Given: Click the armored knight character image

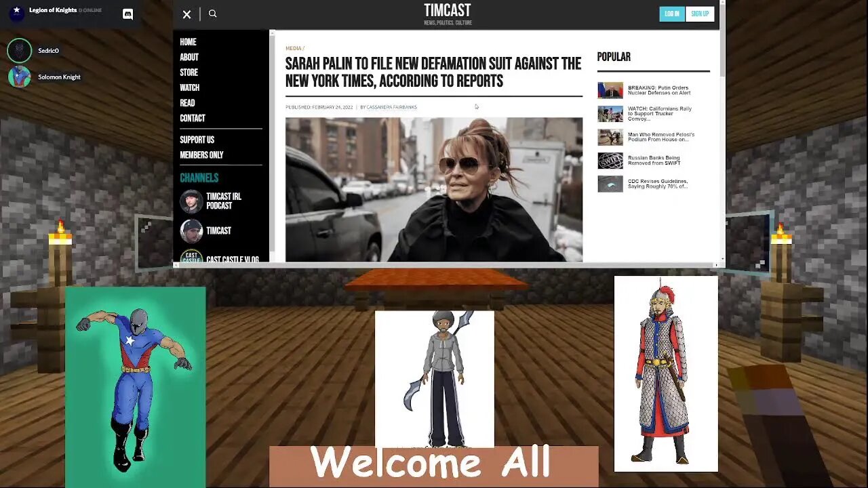Looking at the screenshot, I should click(666, 373).
